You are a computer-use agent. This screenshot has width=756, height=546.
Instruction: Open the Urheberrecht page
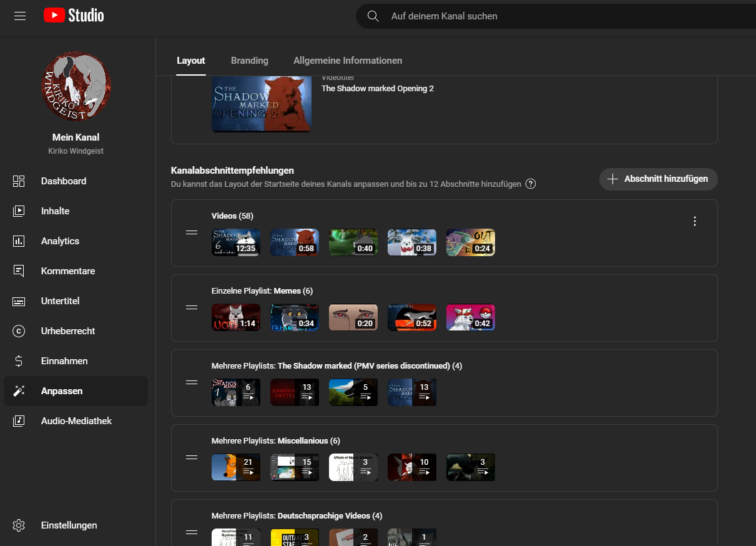point(68,331)
